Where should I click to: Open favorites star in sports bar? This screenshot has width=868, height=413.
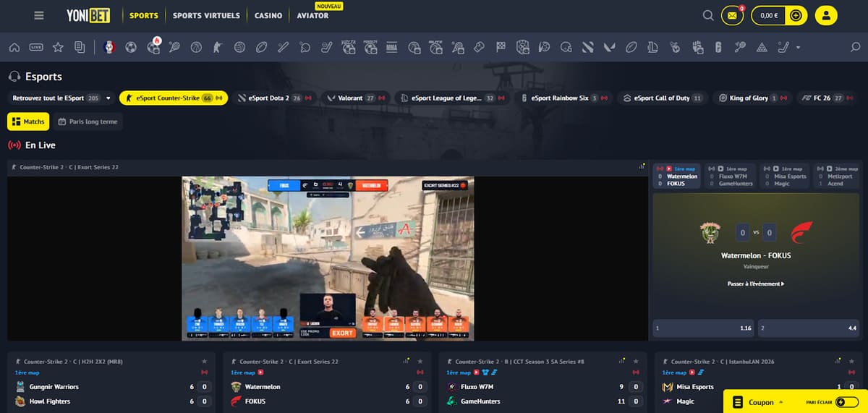pos(58,48)
